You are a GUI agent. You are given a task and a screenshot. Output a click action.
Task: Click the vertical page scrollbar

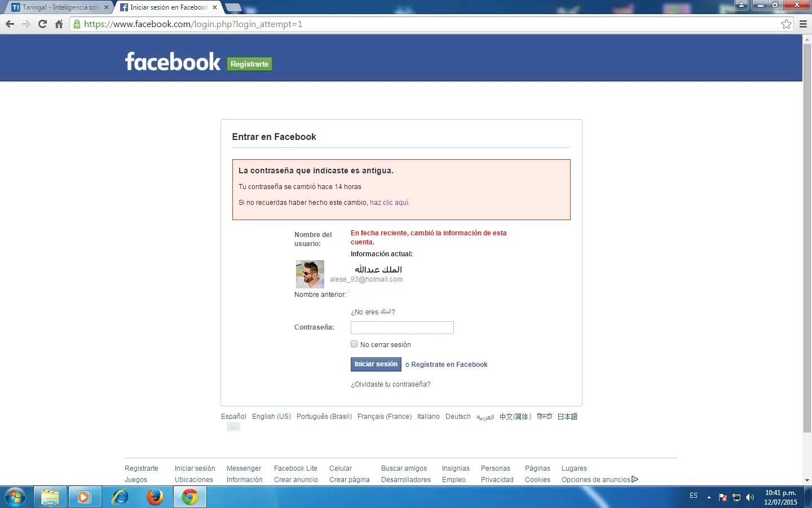coord(807,237)
